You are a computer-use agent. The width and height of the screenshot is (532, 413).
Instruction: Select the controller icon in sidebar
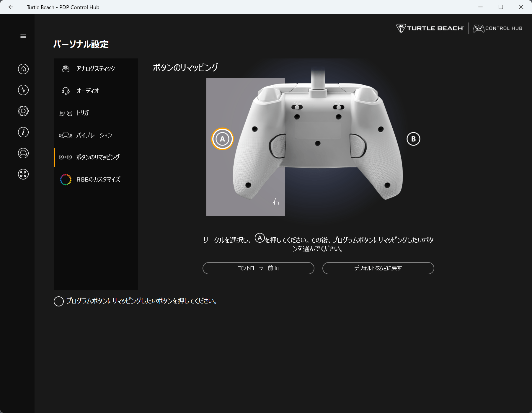click(x=23, y=153)
